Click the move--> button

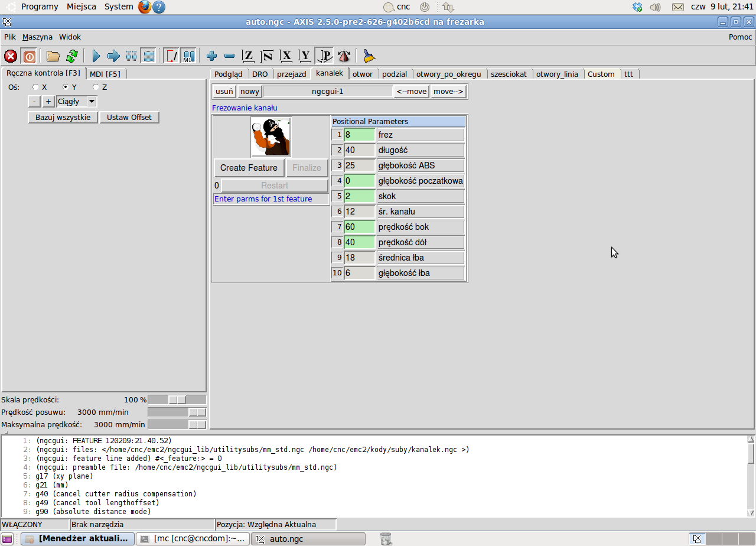click(449, 92)
